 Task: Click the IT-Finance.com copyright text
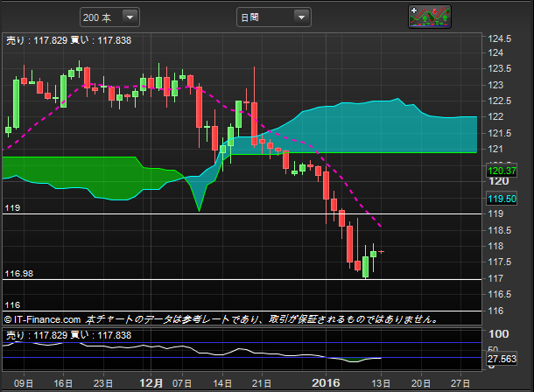coord(43,319)
